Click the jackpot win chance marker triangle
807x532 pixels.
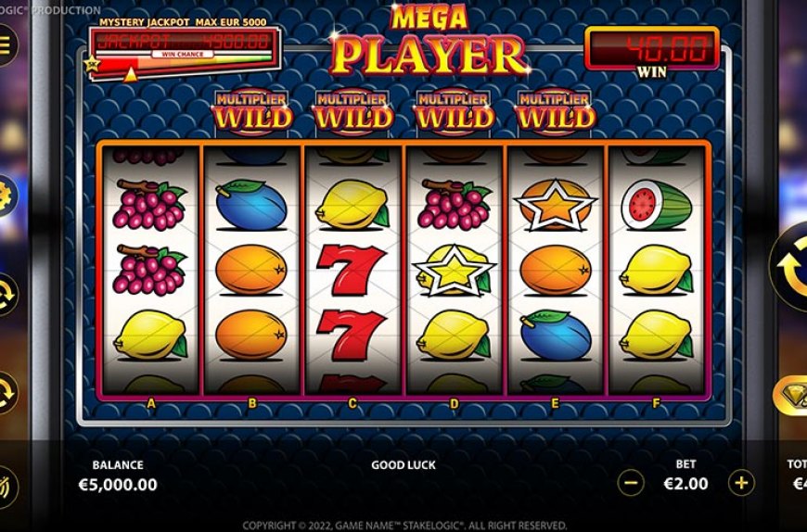pos(131,75)
